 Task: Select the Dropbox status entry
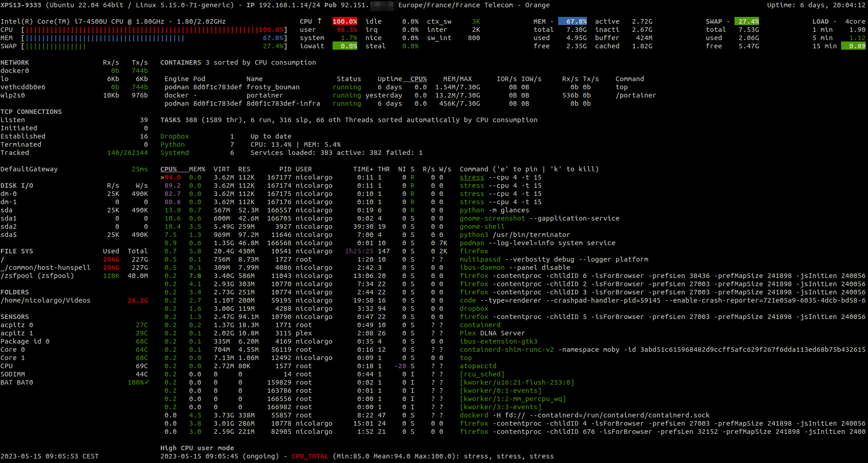[x=175, y=136]
